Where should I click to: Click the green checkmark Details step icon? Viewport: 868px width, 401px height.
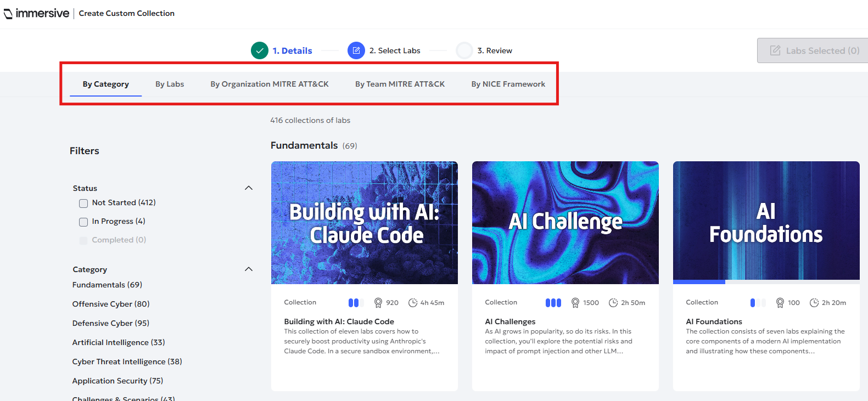[x=260, y=50]
